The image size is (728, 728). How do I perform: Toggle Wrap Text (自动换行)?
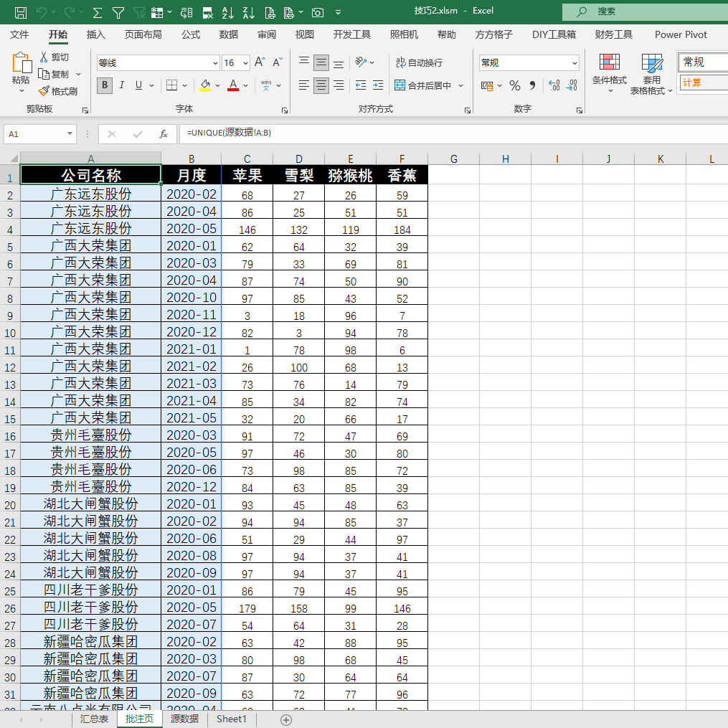pos(419,62)
